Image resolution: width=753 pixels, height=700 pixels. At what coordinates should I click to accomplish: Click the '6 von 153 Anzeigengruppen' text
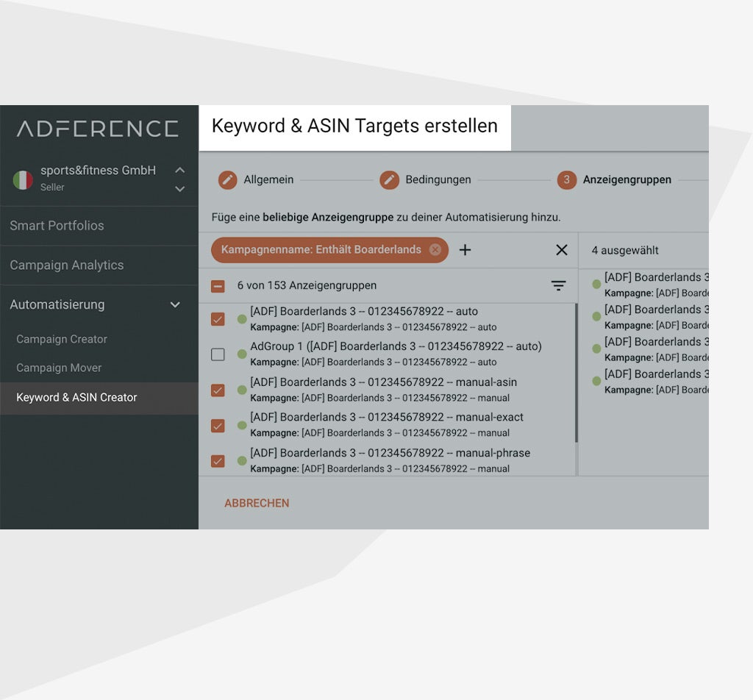(x=307, y=285)
